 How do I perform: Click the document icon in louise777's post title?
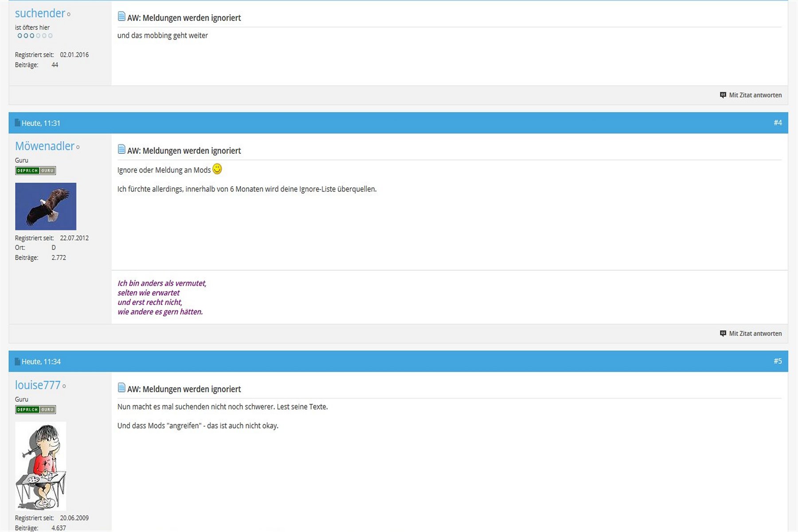click(x=121, y=388)
